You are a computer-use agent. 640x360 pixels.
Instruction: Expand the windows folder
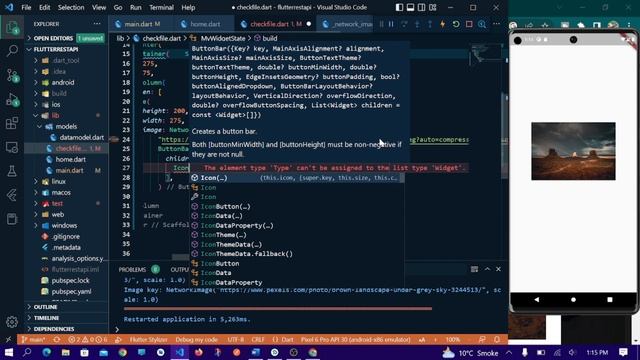[x=64, y=225]
